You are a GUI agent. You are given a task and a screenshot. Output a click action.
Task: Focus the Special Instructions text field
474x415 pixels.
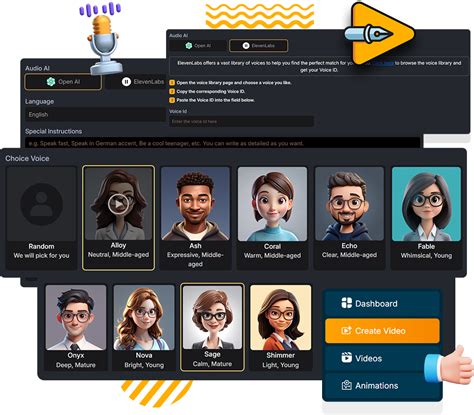(223, 143)
